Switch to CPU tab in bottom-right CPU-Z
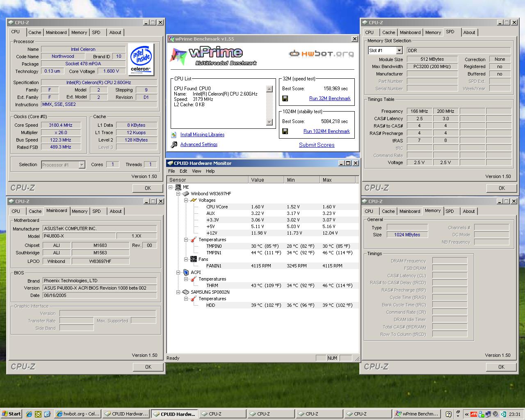525x420 pixels. coord(369,211)
